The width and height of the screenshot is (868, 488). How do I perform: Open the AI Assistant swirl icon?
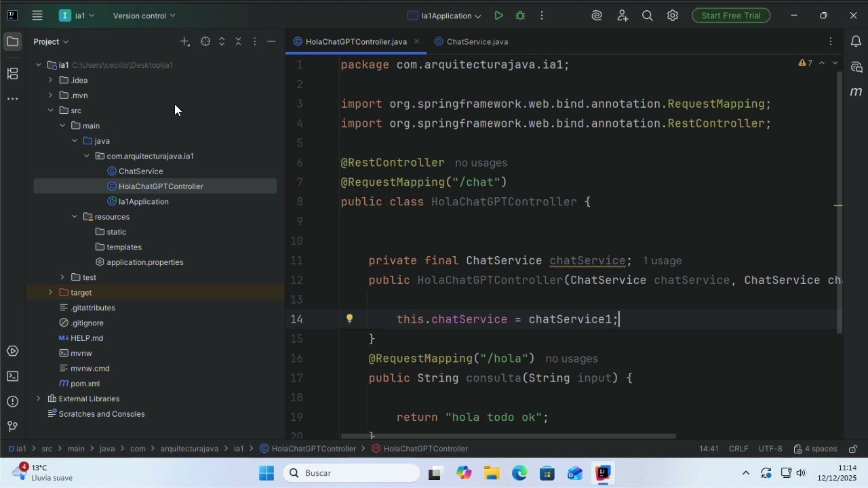click(597, 16)
